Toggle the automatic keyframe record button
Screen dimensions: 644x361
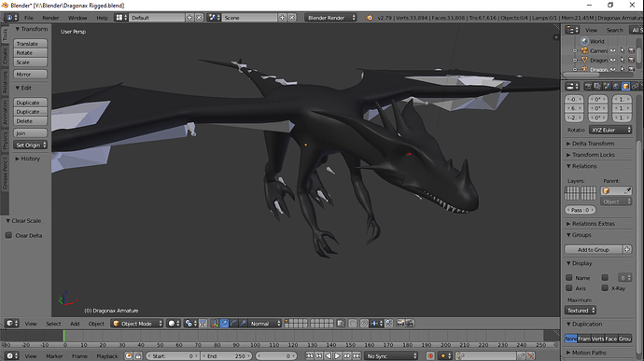[430, 356]
